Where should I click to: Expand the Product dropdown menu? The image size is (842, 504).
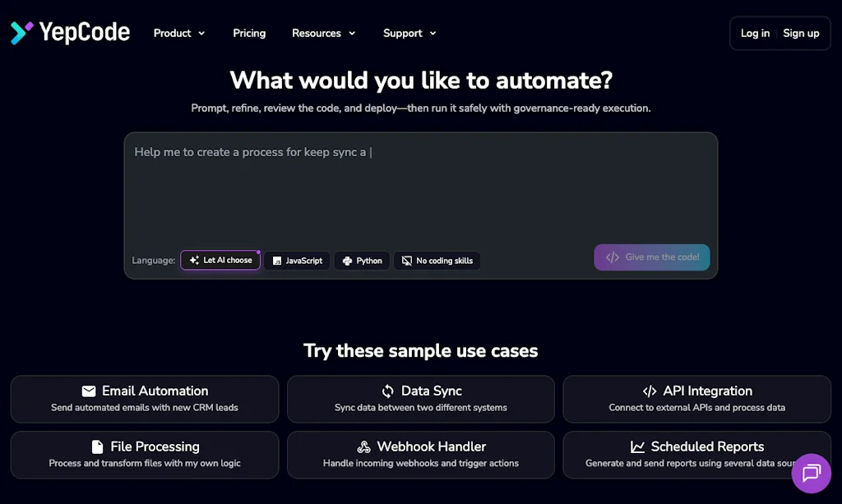click(178, 33)
